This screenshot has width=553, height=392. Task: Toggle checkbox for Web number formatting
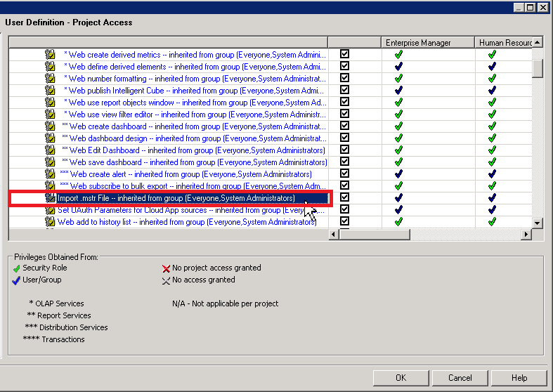[x=344, y=78]
